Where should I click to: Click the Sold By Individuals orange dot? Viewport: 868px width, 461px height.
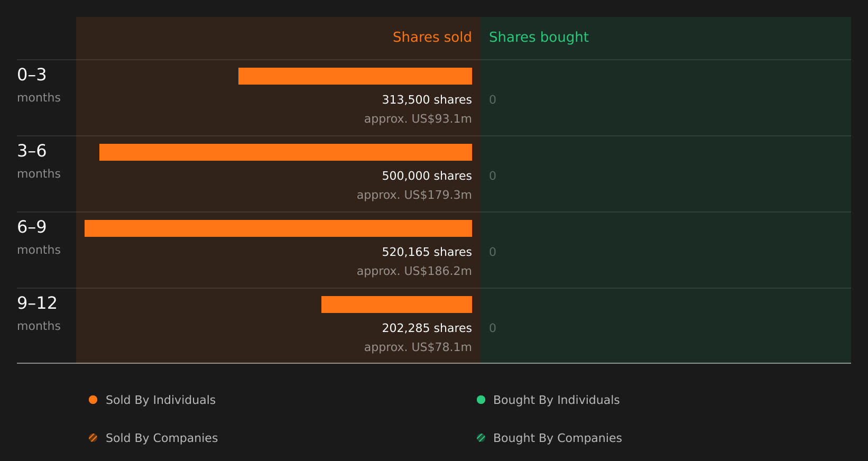[x=93, y=400]
